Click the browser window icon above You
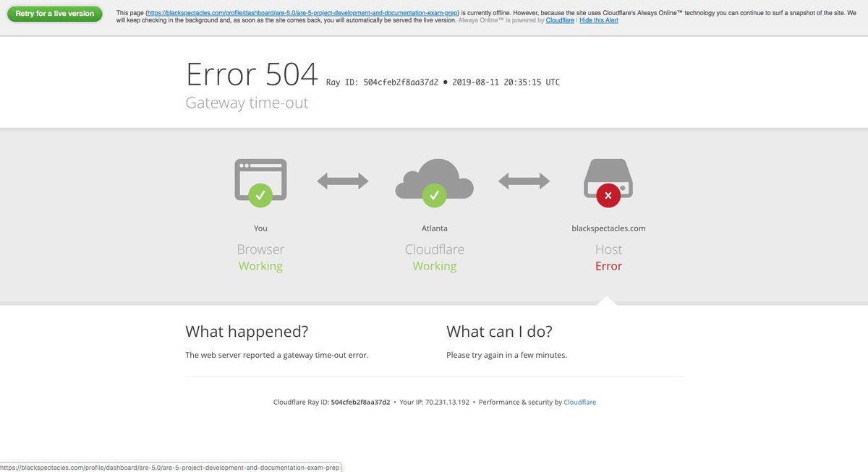The height and width of the screenshot is (472, 868). [260, 182]
